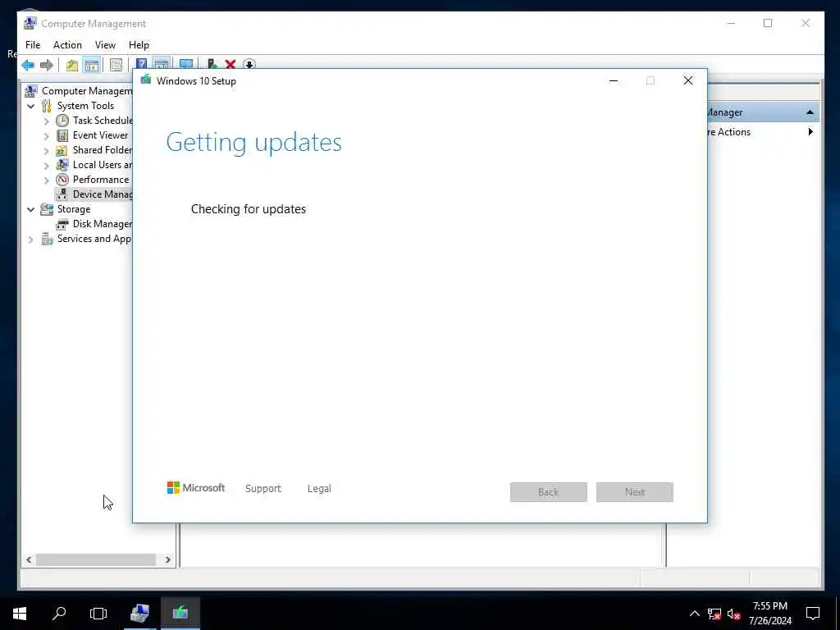Viewport: 840px width, 630px height.
Task: Click the Show/Hide Action Pane icon
Action: pyautogui.click(x=162, y=64)
